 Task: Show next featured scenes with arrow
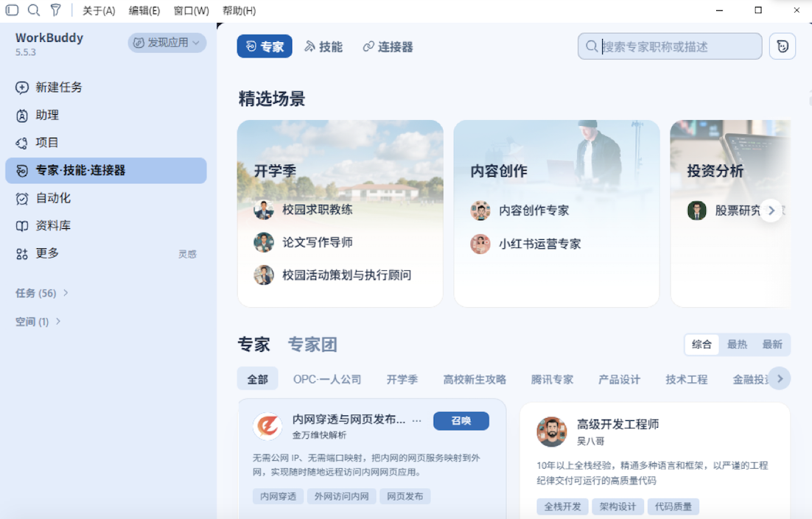pos(771,211)
